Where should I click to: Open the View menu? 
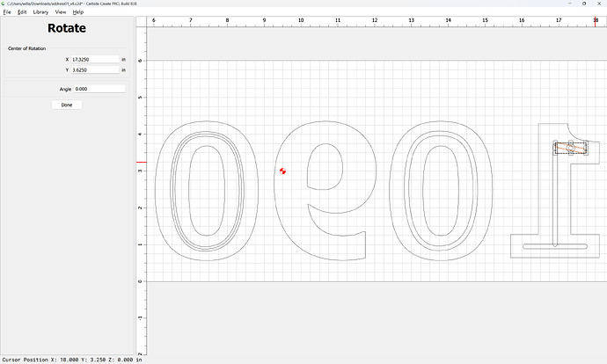coord(61,12)
